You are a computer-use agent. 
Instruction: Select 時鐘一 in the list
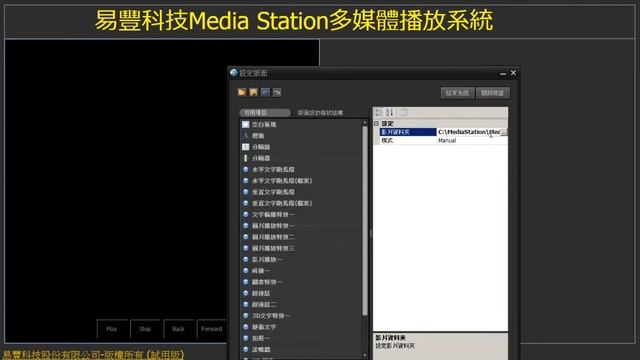tap(261, 271)
